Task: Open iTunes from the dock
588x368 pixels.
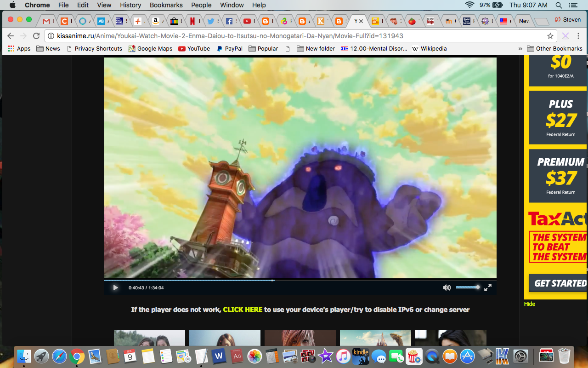Action: click(343, 356)
